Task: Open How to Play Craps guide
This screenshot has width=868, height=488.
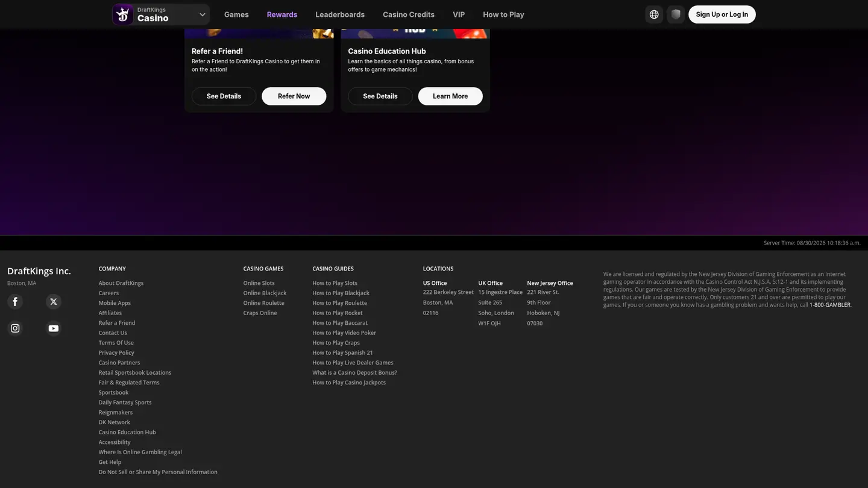Action: [336, 343]
